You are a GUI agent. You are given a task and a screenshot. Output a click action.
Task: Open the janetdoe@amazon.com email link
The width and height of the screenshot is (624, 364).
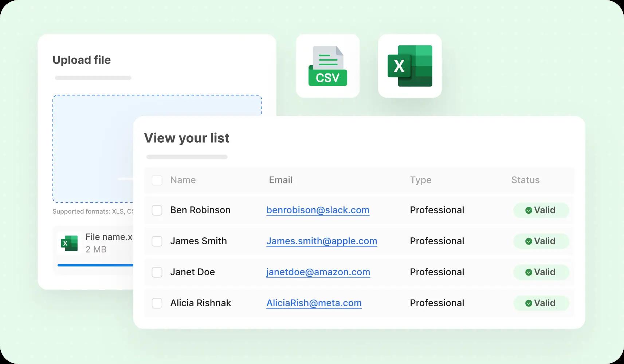point(318,272)
